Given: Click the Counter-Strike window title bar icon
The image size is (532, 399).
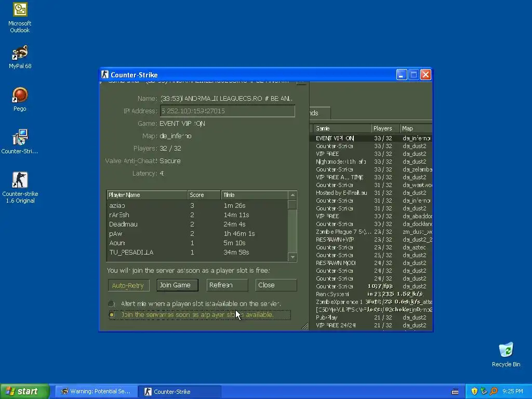Looking at the screenshot, I should coord(105,75).
